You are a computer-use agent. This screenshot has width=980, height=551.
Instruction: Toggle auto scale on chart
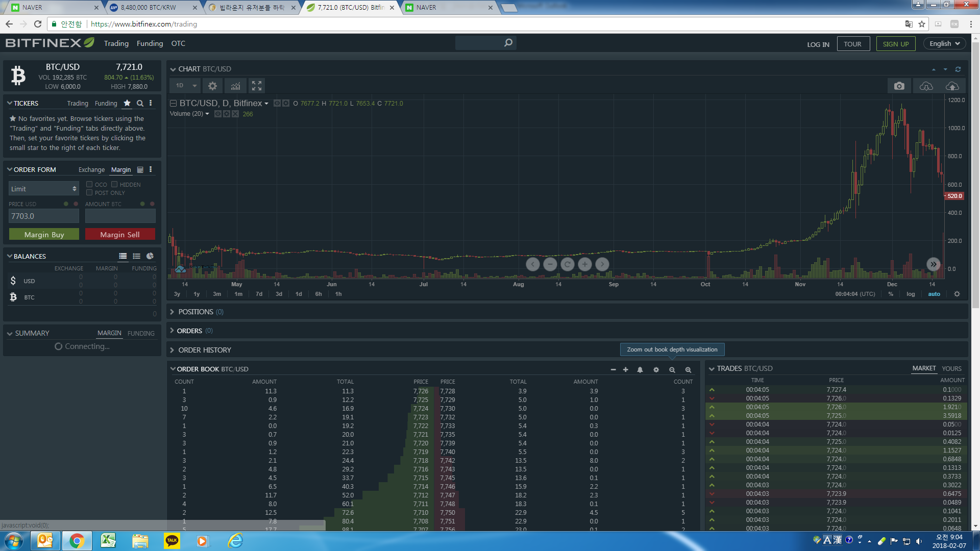[x=934, y=294]
